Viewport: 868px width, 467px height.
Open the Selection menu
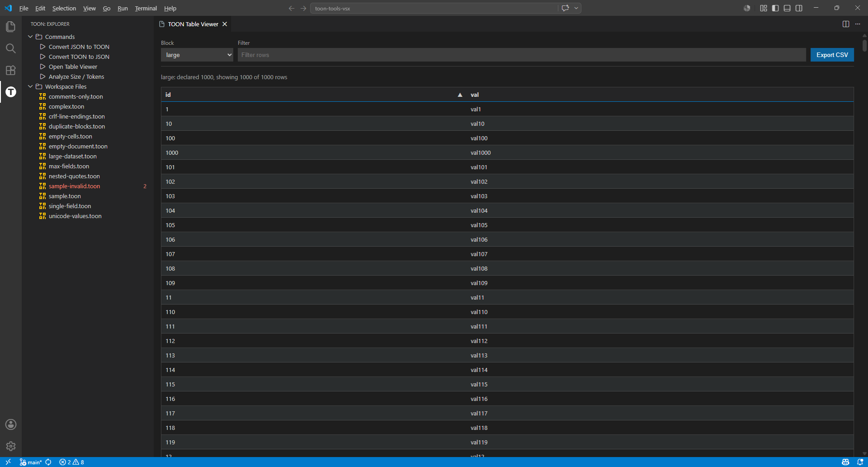[x=64, y=8]
